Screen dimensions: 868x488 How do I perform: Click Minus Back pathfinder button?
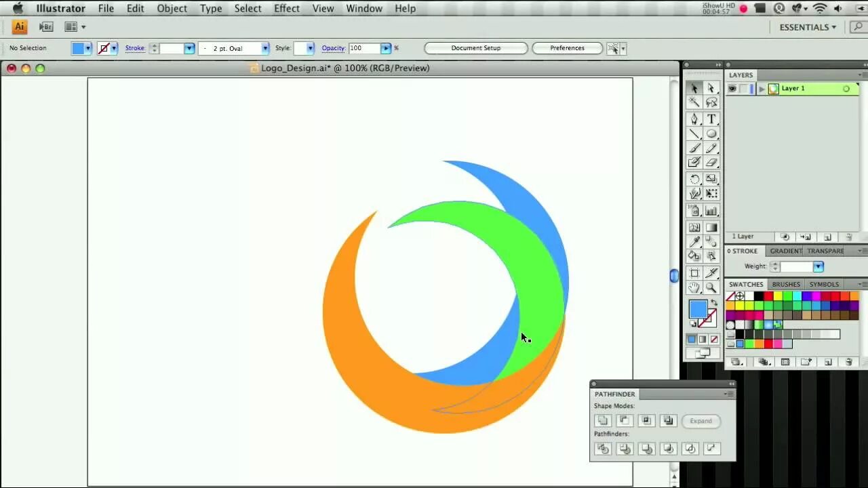pyautogui.click(x=711, y=449)
